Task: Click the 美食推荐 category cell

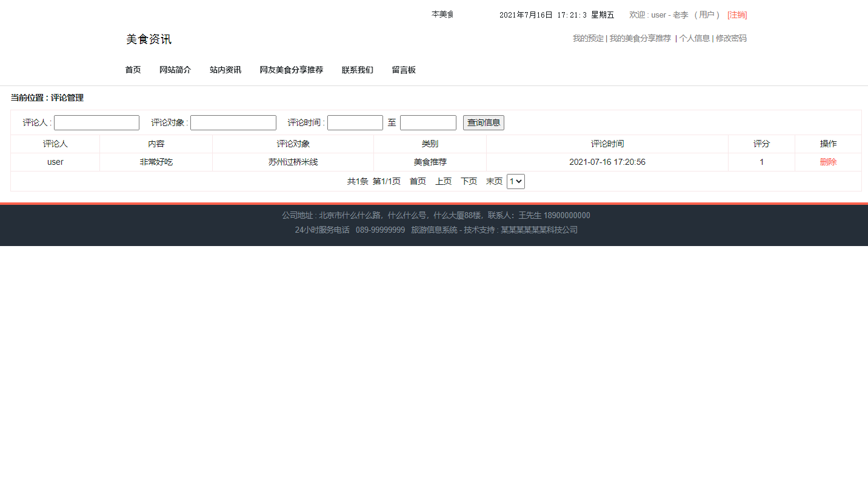Action: [430, 162]
